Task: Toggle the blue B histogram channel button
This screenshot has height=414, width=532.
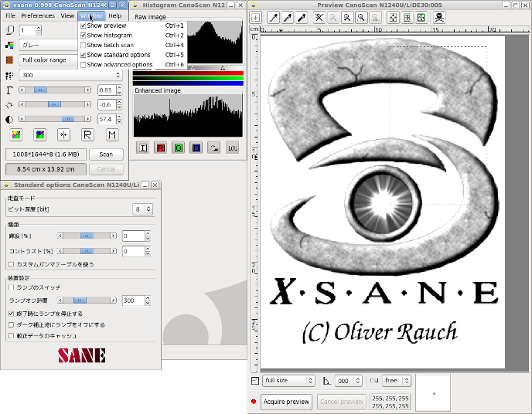Action: (x=196, y=148)
